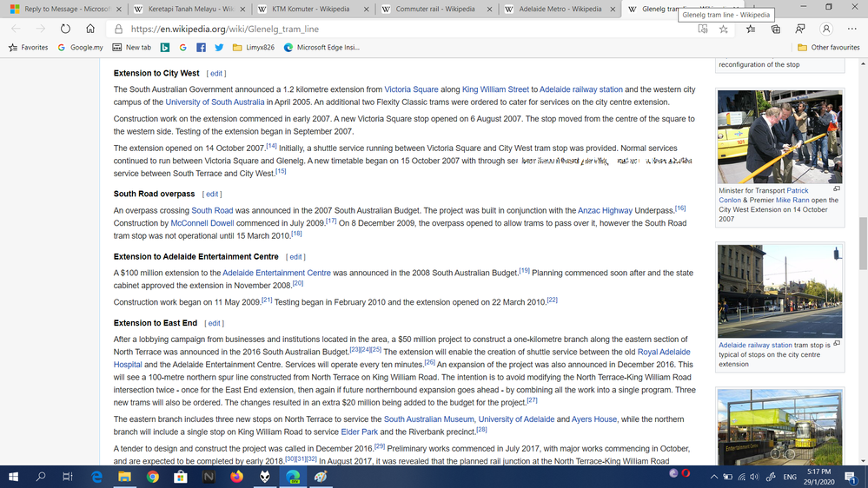Open the Mike Rann caption link
868x488 pixels.
(792, 200)
